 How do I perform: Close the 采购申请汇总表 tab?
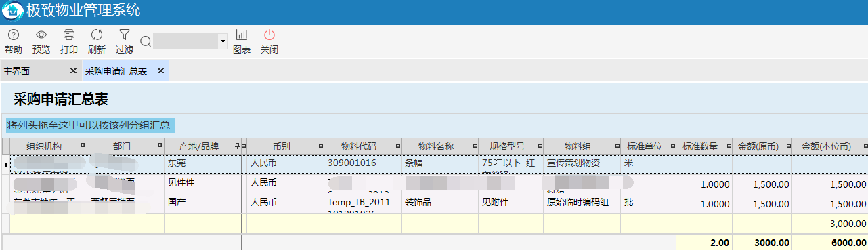pyautogui.click(x=160, y=71)
